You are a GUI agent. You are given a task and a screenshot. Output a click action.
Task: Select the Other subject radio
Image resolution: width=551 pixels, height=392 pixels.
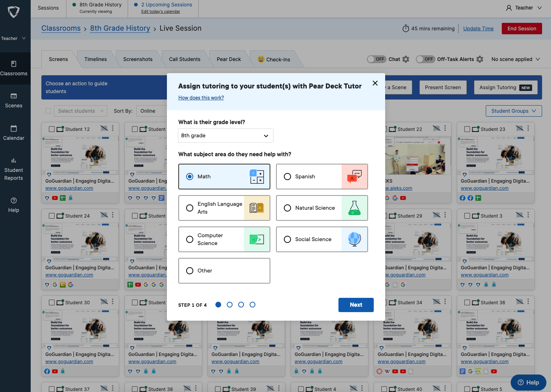pyautogui.click(x=190, y=271)
